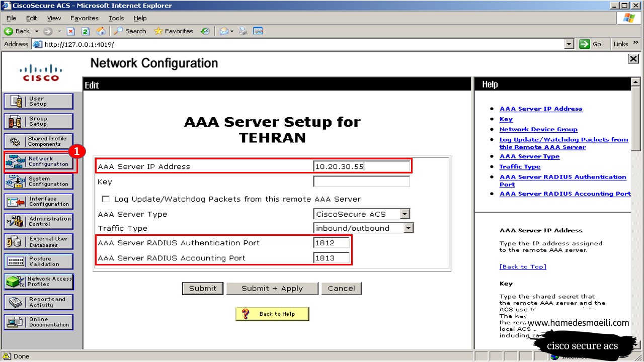Open the Network Device Group help link
The height and width of the screenshot is (362, 644).
click(x=538, y=129)
